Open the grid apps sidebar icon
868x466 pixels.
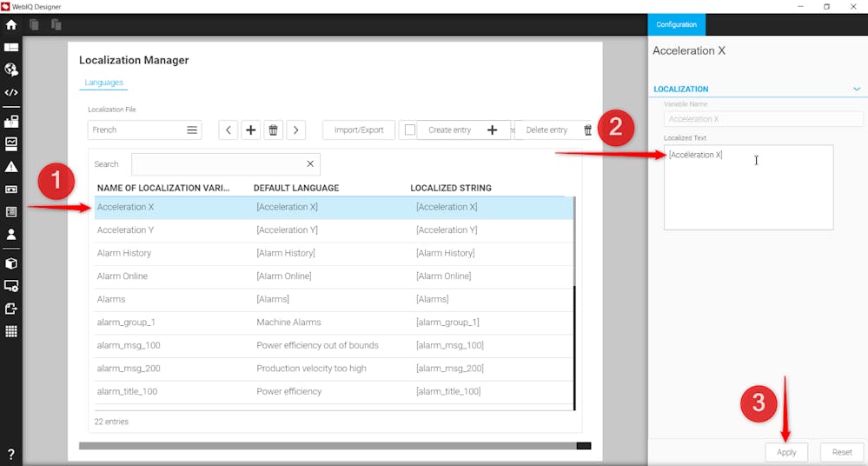11,331
